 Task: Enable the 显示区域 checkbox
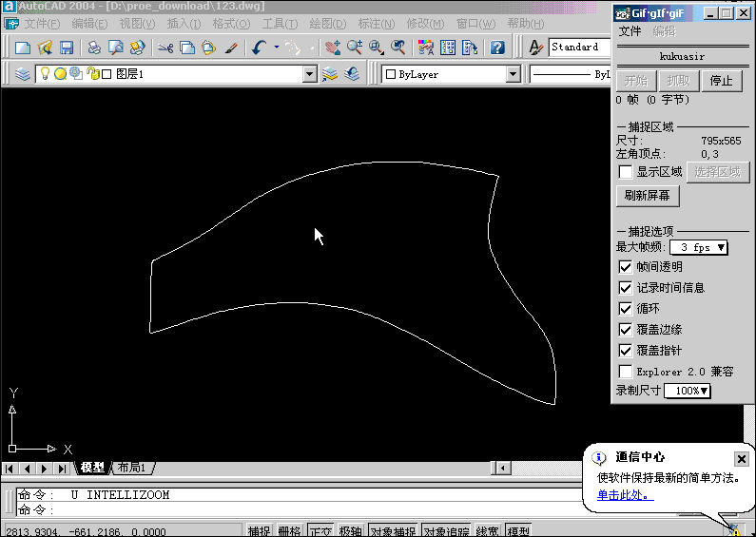click(626, 172)
